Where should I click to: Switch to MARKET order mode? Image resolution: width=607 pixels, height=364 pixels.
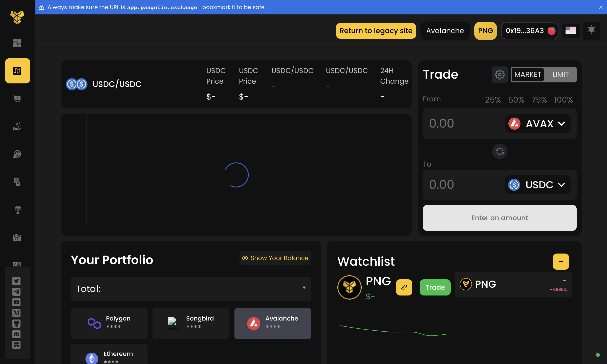[528, 75]
